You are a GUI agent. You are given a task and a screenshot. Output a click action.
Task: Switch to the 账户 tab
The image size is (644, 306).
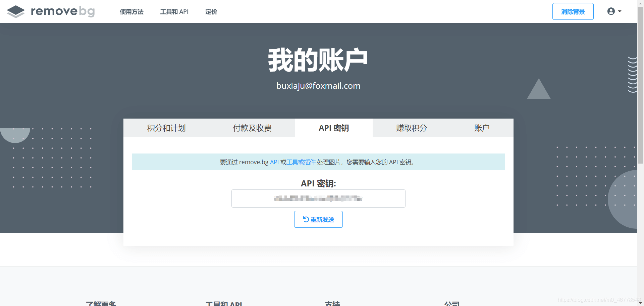click(x=482, y=128)
